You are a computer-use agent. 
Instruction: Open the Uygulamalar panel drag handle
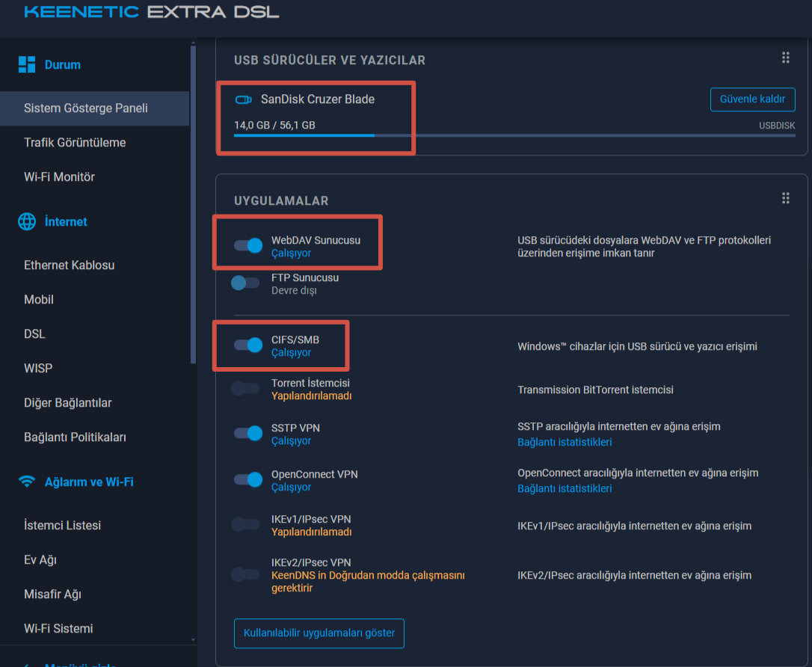tap(786, 198)
